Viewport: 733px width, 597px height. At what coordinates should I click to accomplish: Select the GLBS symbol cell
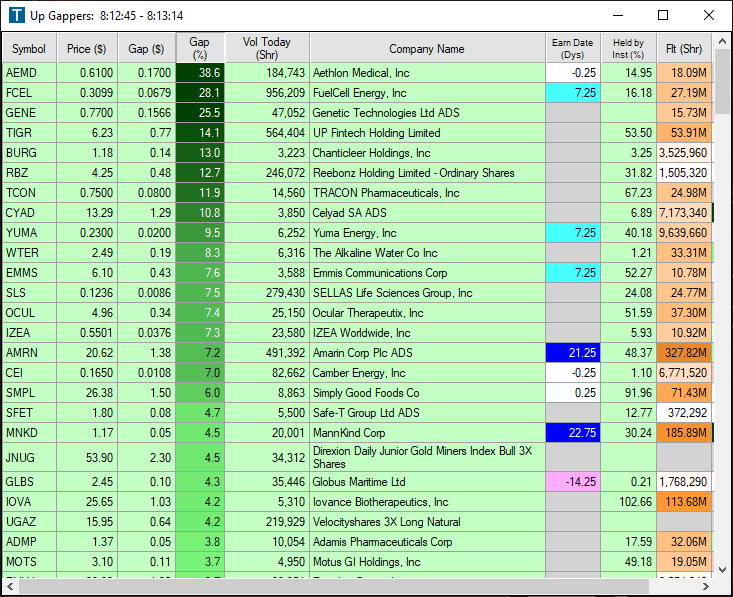coord(29,482)
